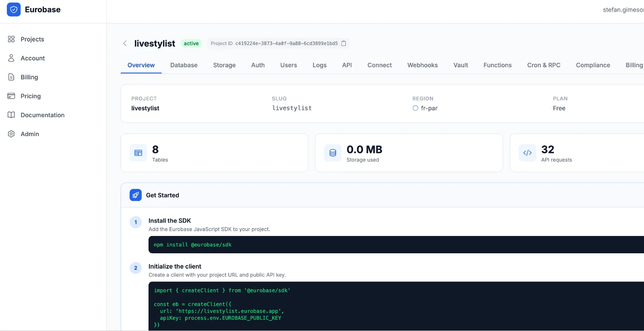This screenshot has width=644, height=331.
Task: Open the Cron & RPC tab
Action: coord(544,65)
